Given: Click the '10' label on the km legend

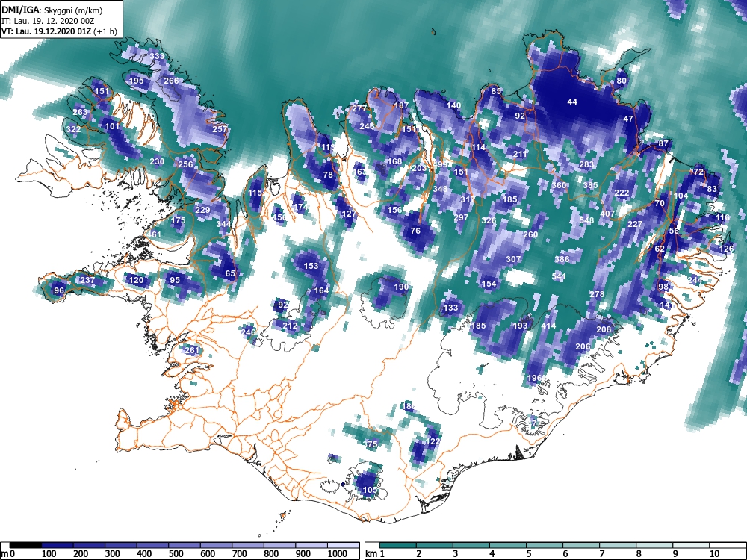Looking at the screenshot, I should [714, 554].
